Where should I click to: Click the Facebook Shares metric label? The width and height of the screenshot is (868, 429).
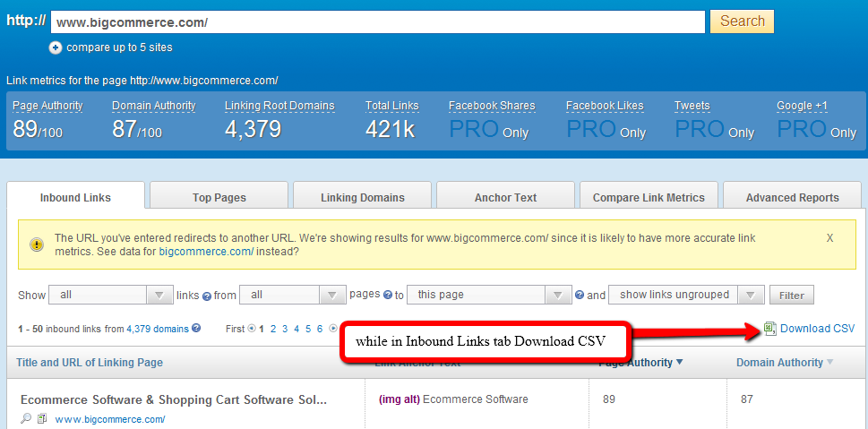492,106
